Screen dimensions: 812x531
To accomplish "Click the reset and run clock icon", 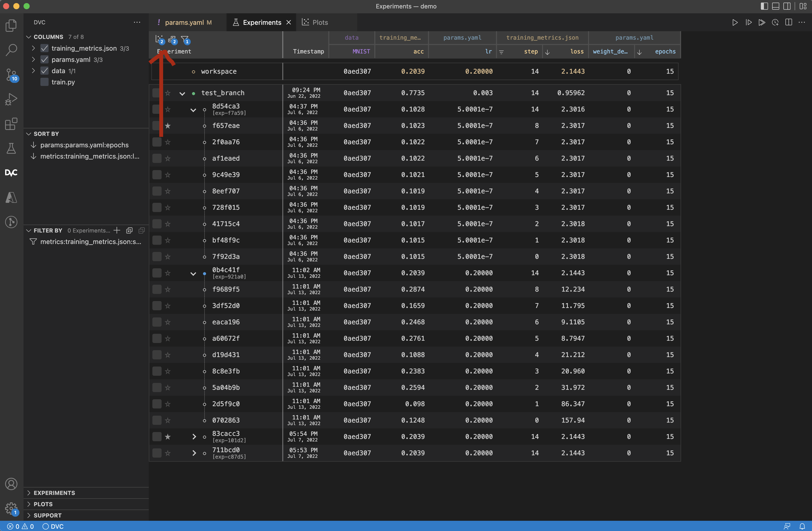I will point(775,22).
